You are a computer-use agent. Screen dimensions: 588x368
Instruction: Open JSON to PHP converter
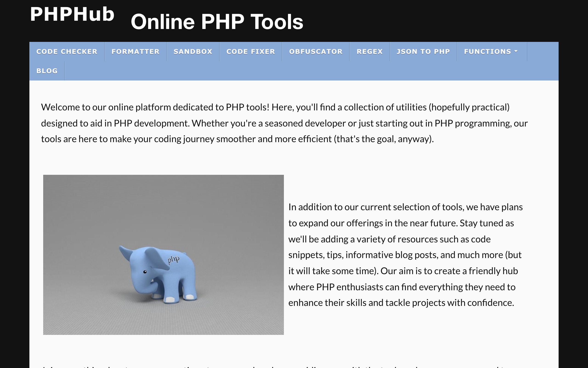pos(423,52)
